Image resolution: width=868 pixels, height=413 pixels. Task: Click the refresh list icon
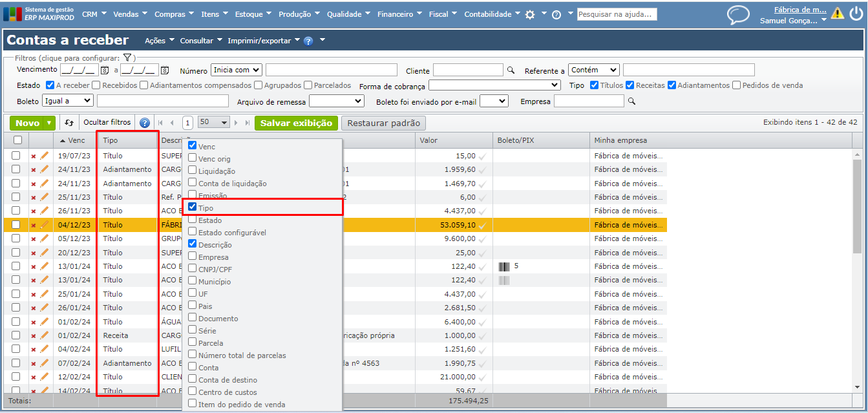(x=69, y=123)
